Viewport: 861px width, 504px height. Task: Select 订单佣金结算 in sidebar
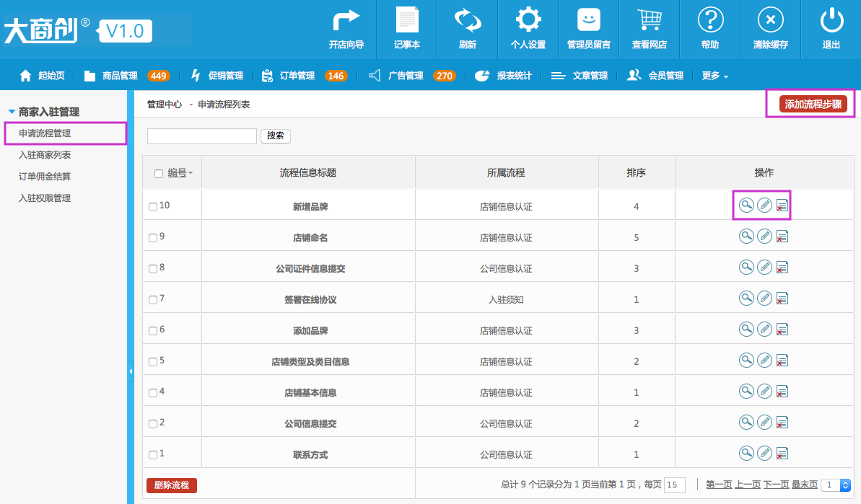(45, 177)
